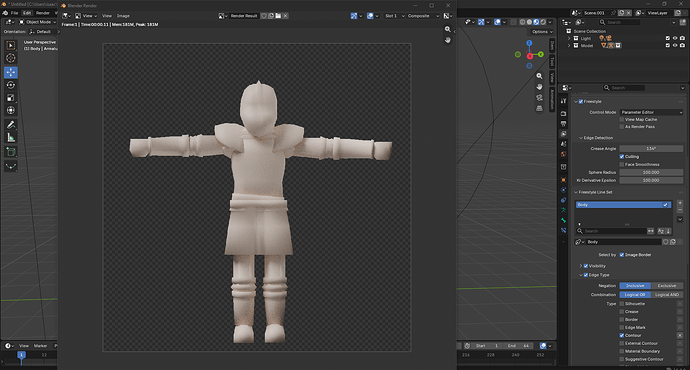Select material preview shading mode
690x370 pixels.
(x=536, y=22)
